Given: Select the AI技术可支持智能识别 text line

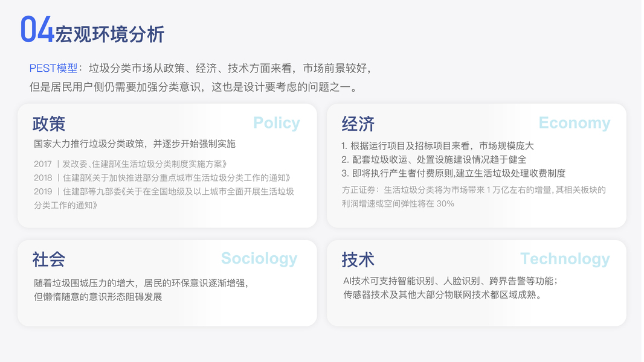Looking at the screenshot, I should coord(449,281).
